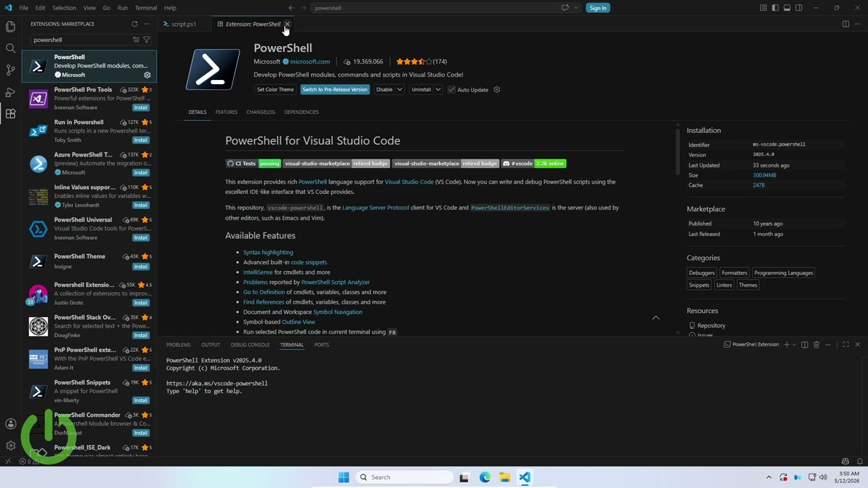868x488 pixels.
Task: Toggle secondary side bar visibility
Action: 798,8
